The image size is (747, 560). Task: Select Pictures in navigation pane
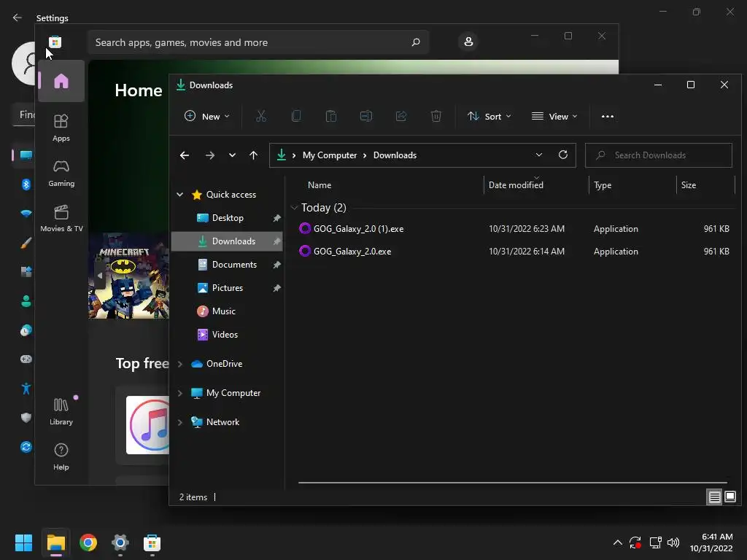227,287
